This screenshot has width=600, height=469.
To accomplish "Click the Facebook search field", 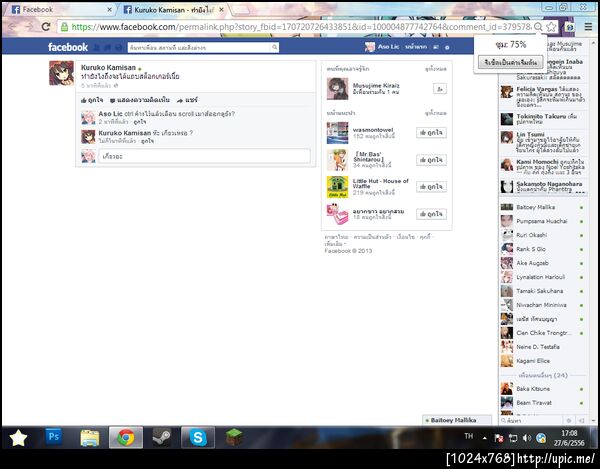I will [199, 47].
